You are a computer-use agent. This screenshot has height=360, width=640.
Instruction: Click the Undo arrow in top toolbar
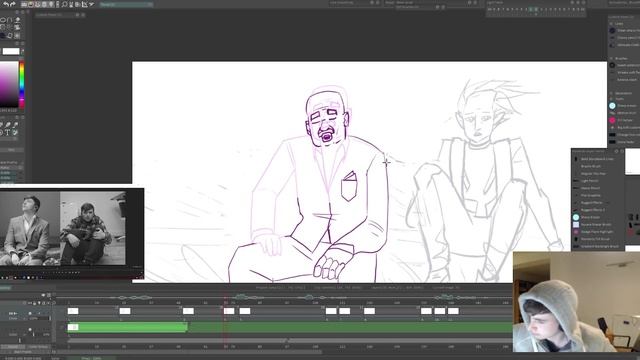pyautogui.click(x=6, y=4)
